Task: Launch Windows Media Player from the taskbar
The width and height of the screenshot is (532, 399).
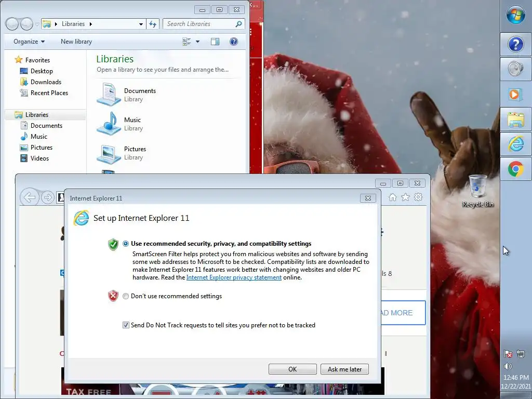Action: coord(516,94)
